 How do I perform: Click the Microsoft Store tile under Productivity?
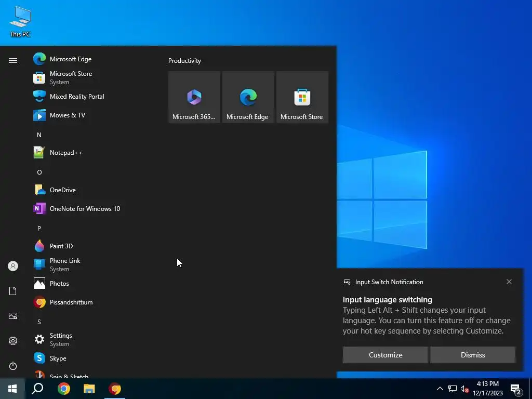(302, 97)
